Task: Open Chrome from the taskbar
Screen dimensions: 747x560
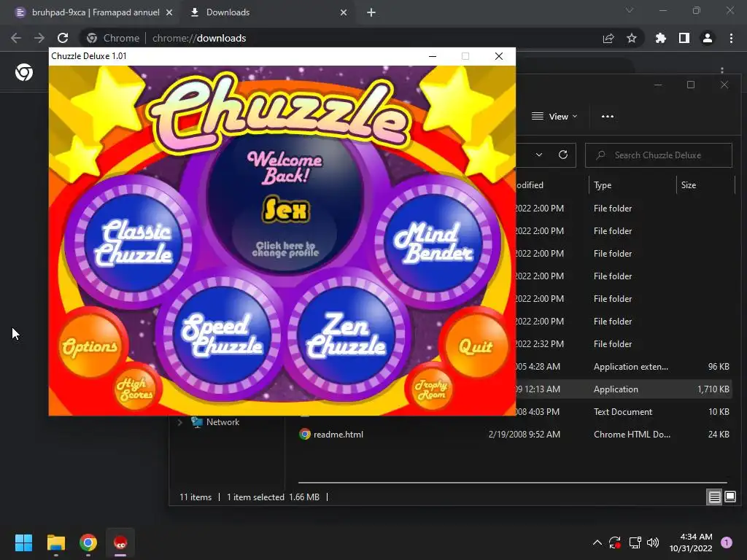Action: coord(88,542)
